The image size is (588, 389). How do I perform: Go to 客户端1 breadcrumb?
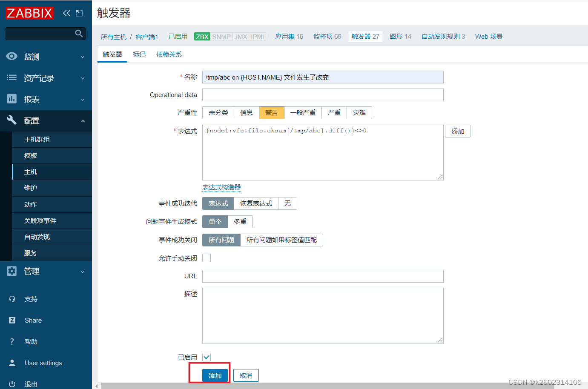coord(147,37)
